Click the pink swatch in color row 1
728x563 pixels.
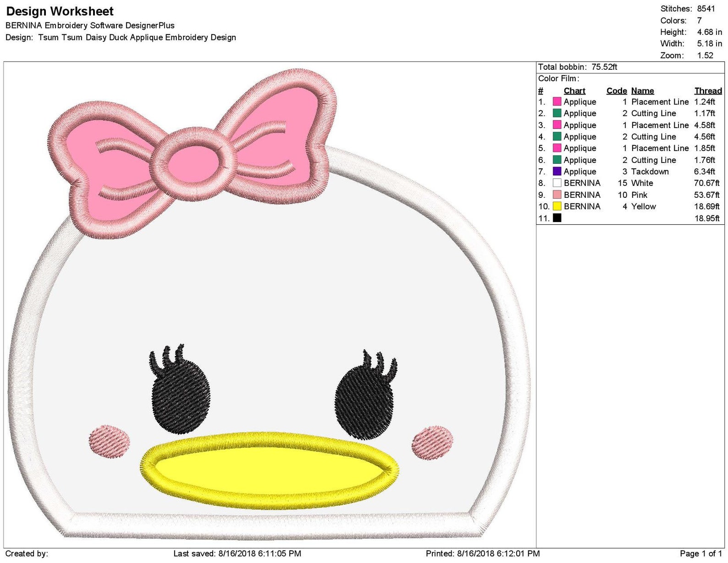pos(557,102)
